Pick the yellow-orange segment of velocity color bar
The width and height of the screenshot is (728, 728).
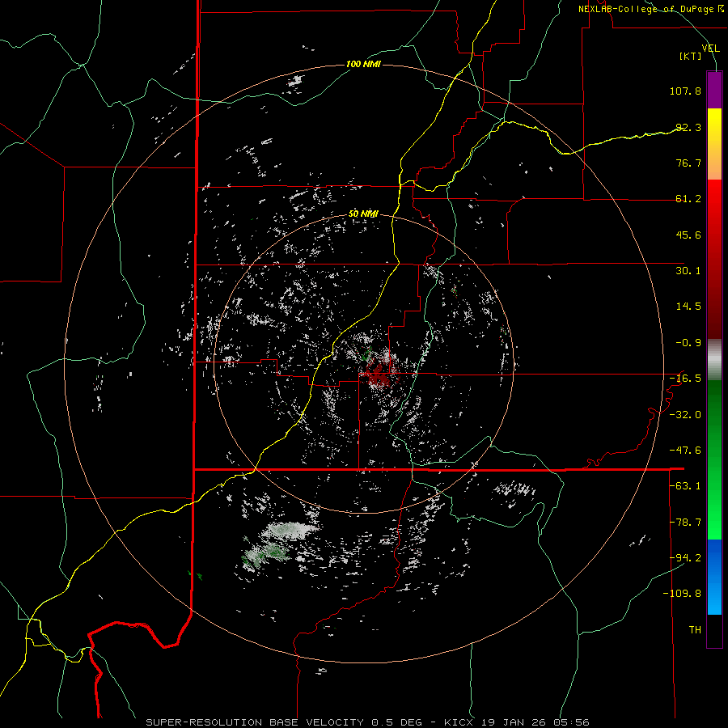point(714,145)
